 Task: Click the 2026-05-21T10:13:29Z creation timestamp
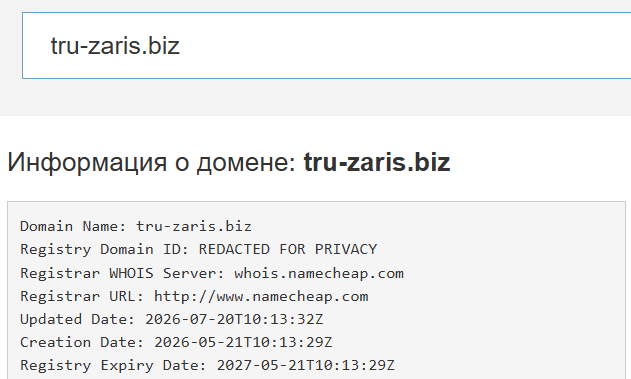coord(243,342)
